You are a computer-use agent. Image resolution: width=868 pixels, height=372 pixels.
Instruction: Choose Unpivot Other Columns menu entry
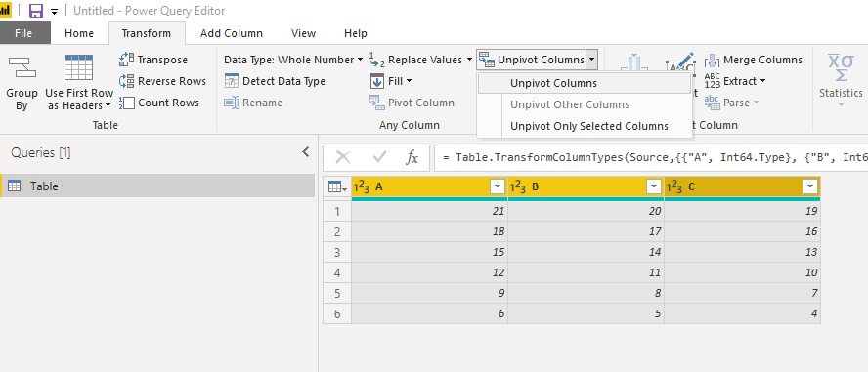(585, 105)
